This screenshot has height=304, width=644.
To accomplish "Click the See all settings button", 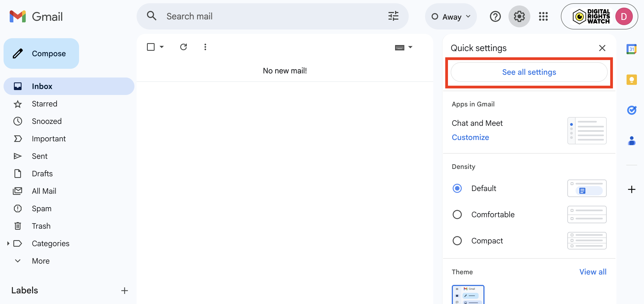I will (x=529, y=72).
